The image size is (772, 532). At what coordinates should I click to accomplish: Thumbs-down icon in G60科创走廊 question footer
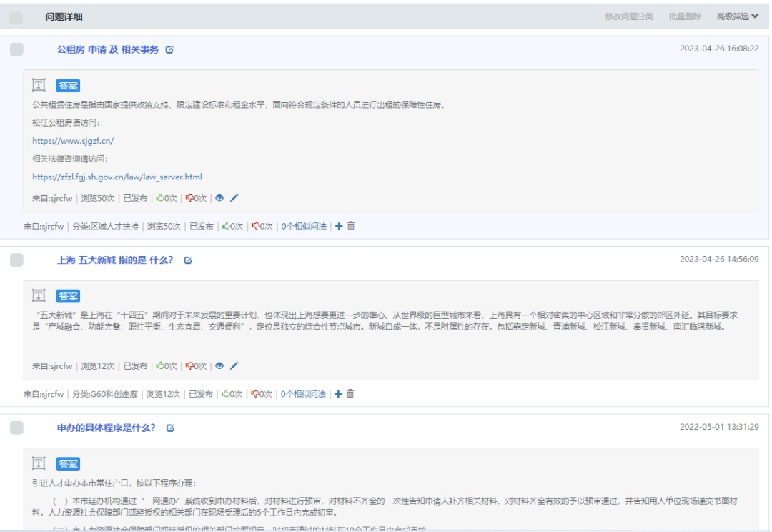(254, 393)
